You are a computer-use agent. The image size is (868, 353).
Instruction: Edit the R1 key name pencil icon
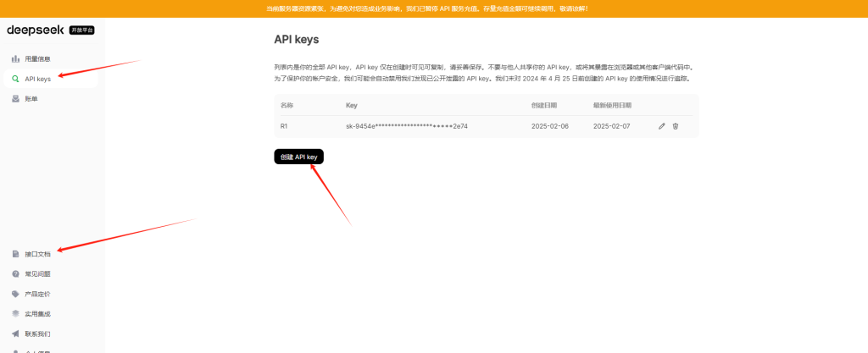click(661, 126)
